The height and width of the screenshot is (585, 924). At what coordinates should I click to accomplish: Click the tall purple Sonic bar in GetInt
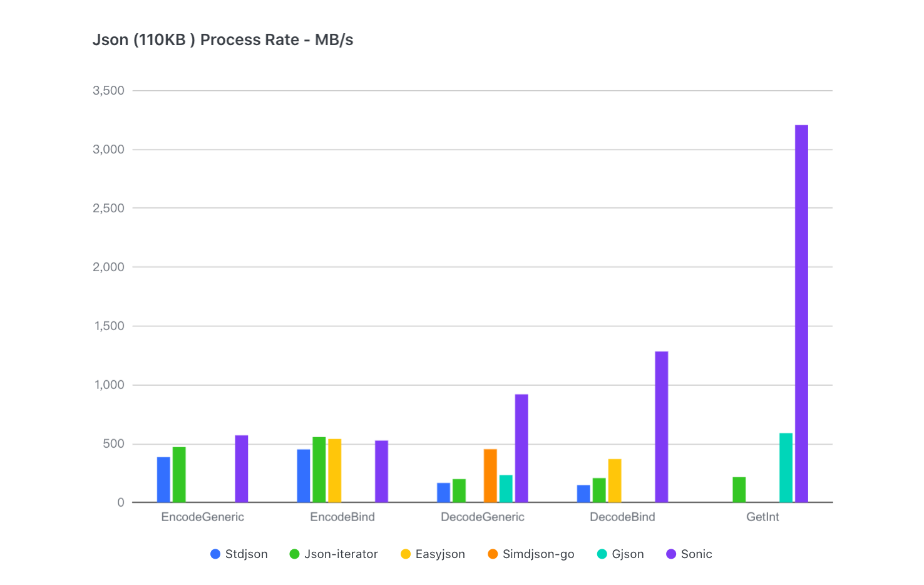pos(801,314)
